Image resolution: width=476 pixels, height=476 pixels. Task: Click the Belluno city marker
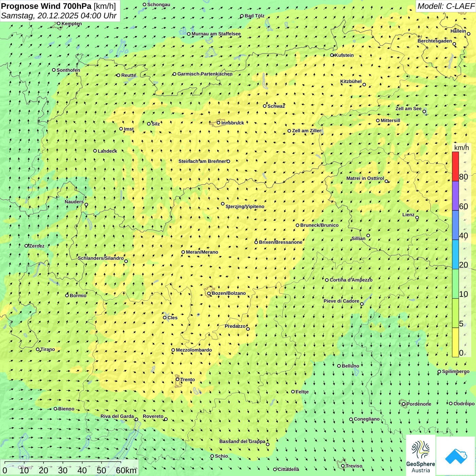click(x=339, y=366)
